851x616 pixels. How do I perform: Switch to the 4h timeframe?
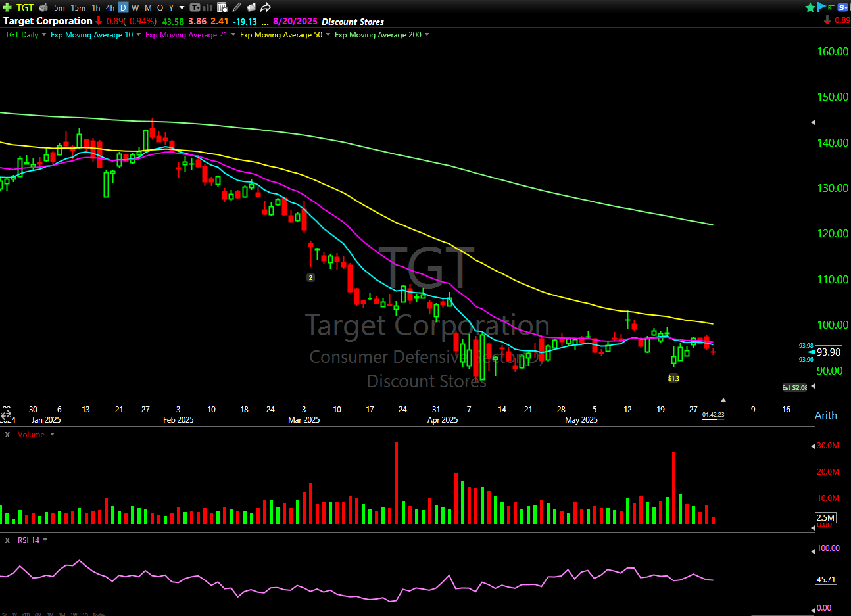pyautogui.click(x=110, y=8)
